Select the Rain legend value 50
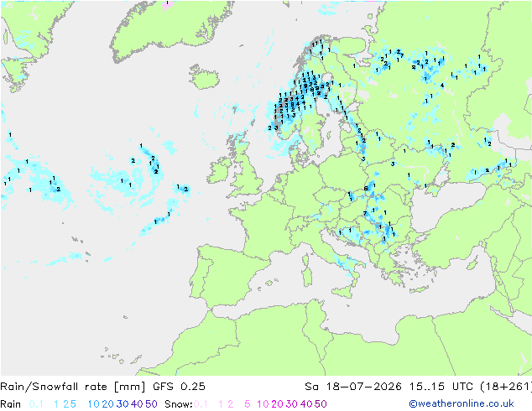 click(151, 404)
